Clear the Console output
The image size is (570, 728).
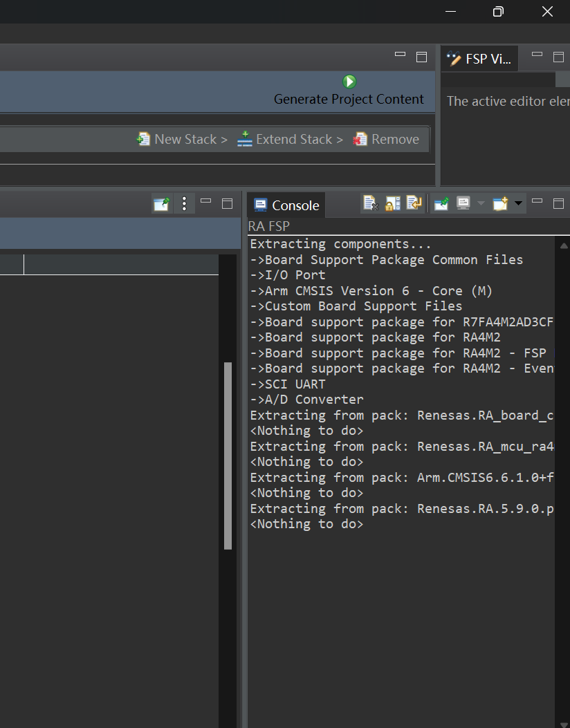point(371,203)
